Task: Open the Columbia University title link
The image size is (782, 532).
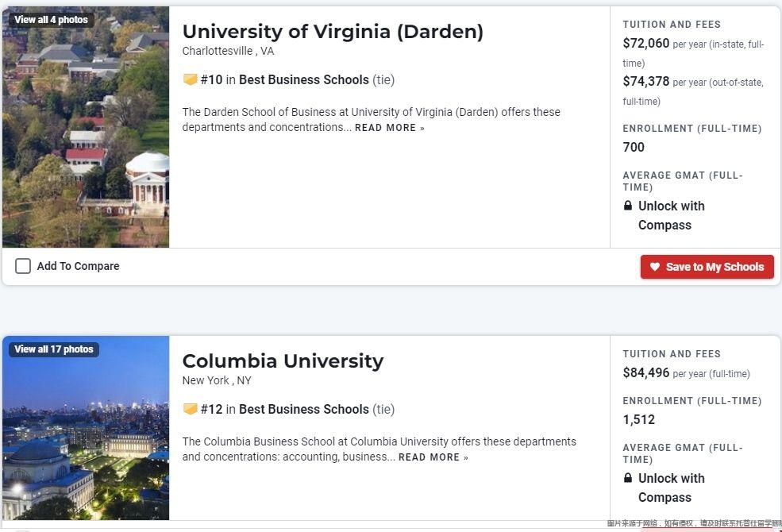Action: [x=283, y=361]
